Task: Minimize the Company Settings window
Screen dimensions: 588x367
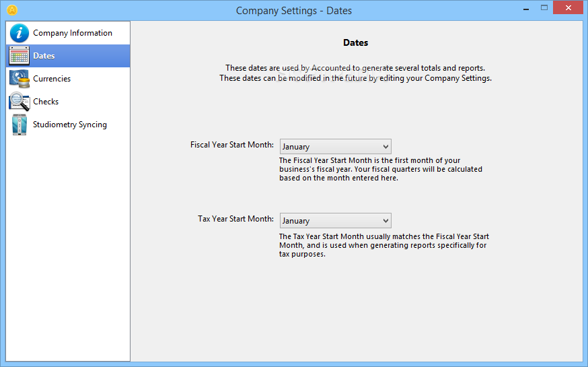Action: click(526, 8)
